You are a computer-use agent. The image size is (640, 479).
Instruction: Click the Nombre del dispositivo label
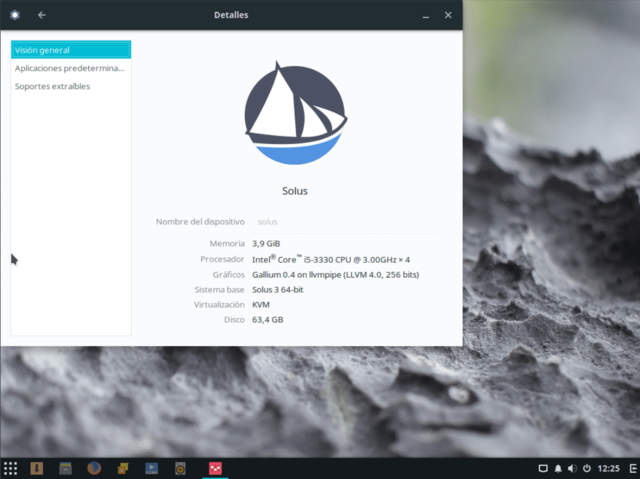[200, 222]
